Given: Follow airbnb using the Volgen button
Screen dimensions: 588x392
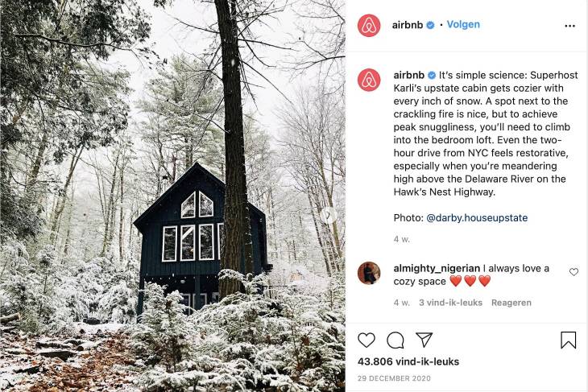Looking at the screenshot, I should click(x=463, y=25).
